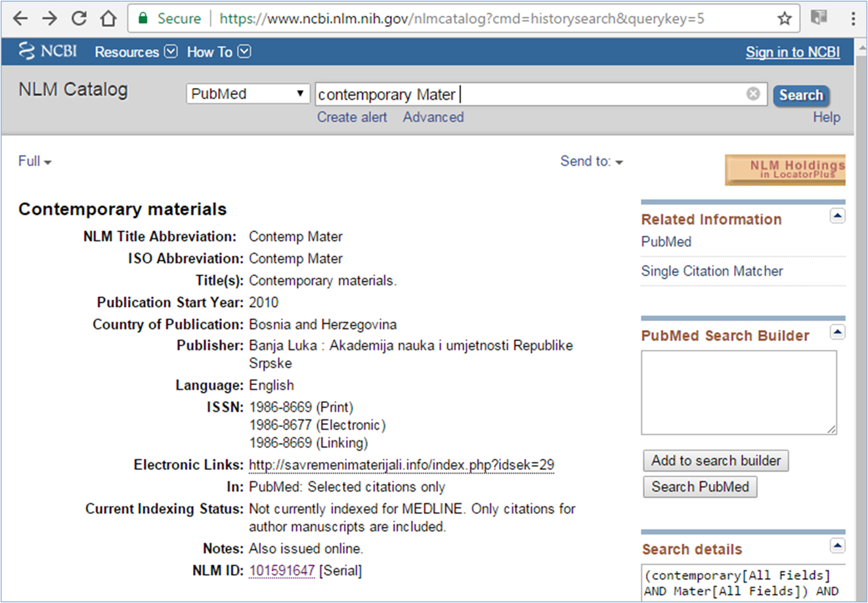The image size is (868, 603).
Task: Click the NLM Holdings in LocatorPlus banner
Action: point(785,170)
